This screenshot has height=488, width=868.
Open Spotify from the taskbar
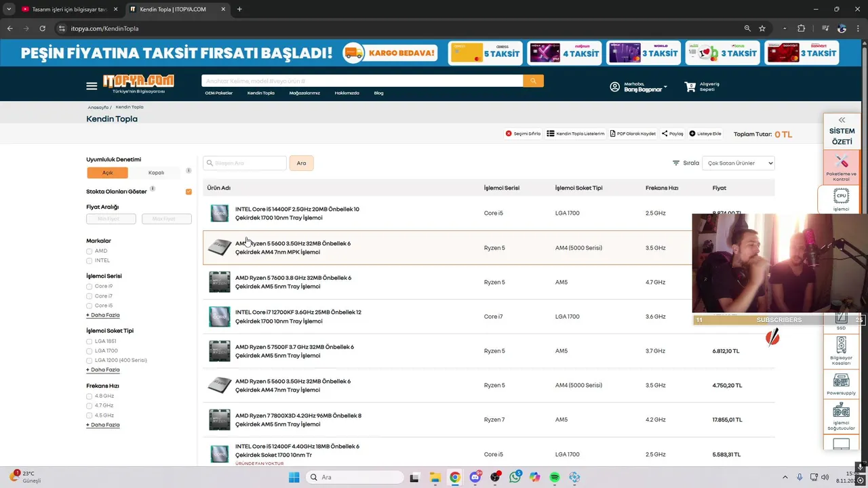click(555, 477)
